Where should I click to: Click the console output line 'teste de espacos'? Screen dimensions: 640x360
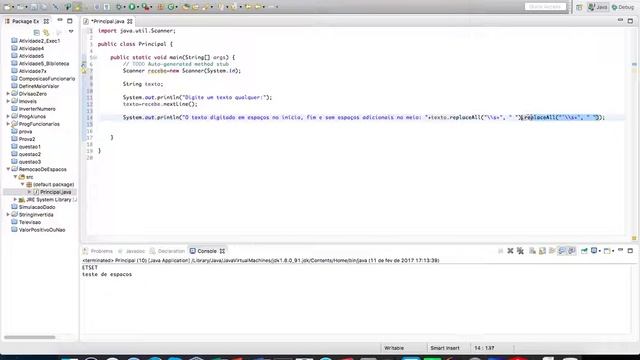tap(107, 275)
